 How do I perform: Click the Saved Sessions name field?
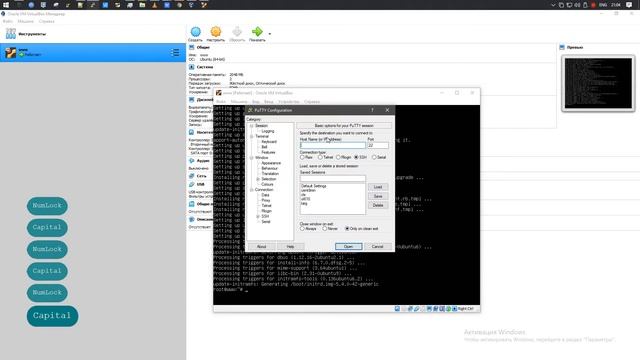333,178
